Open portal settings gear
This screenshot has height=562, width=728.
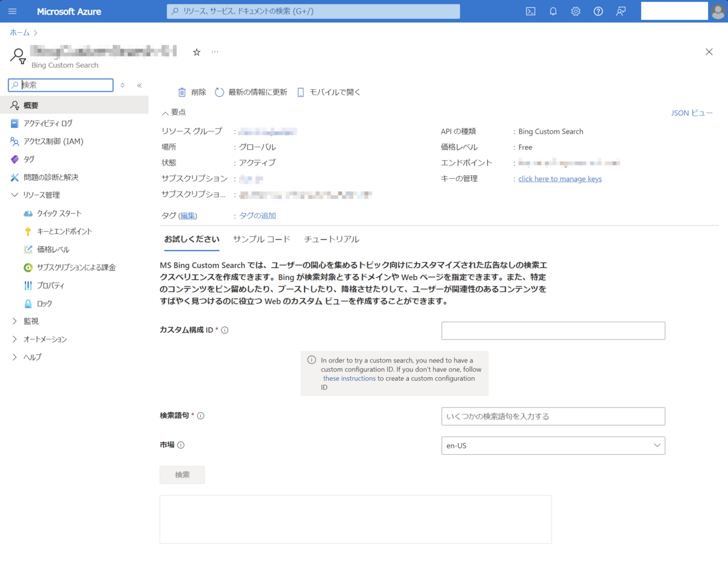[576, 12]
